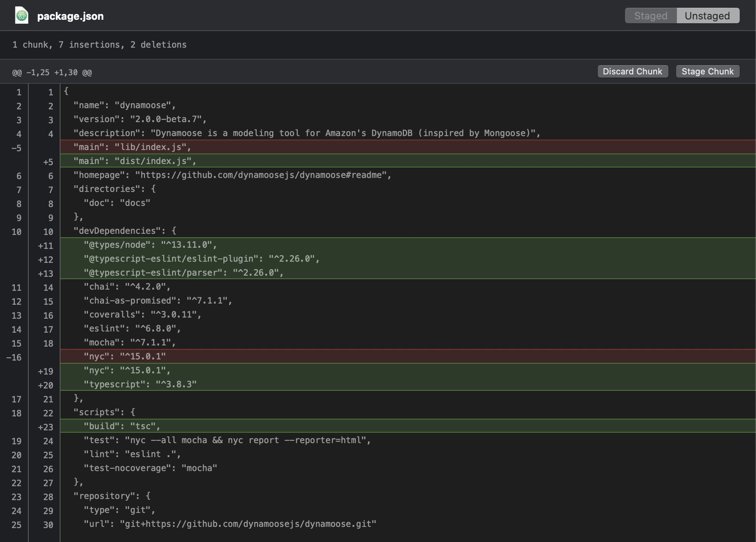Click the npm package file icon
The height and width of the screenshot is (542, 756).
(x=22, y=16)
